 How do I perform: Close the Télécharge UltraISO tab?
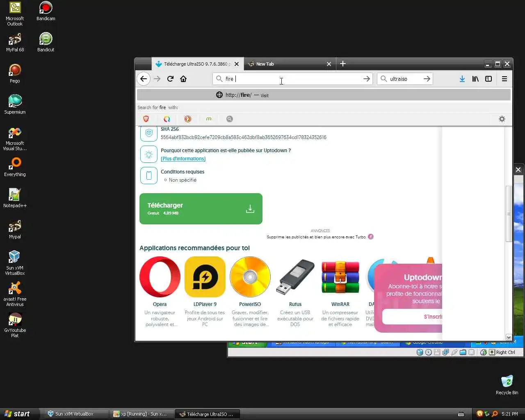point(237,64)
